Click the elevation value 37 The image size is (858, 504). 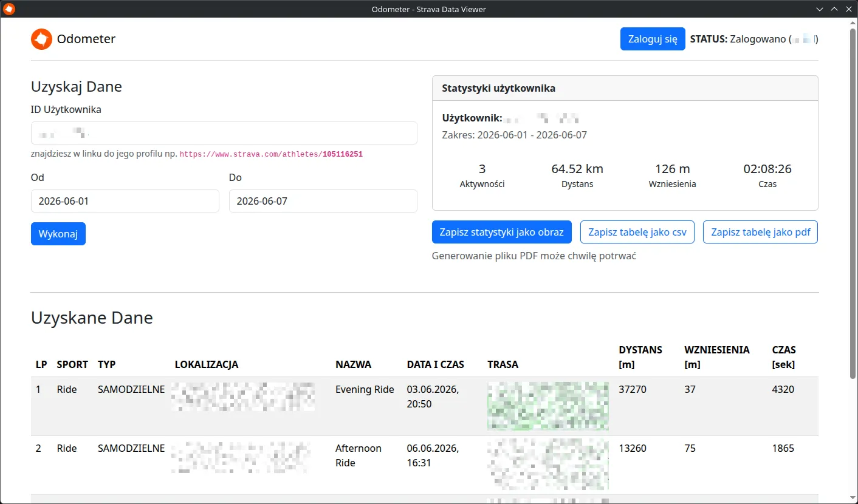coord(690,390)
